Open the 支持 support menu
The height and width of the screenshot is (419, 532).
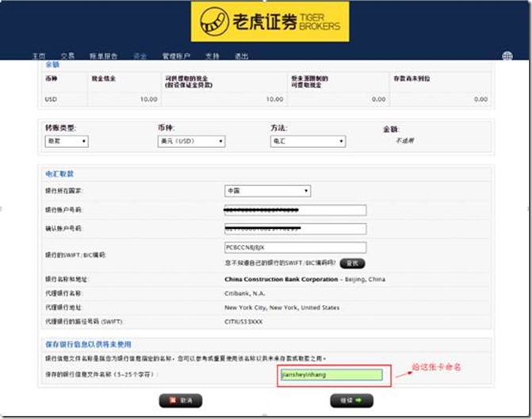212,56
